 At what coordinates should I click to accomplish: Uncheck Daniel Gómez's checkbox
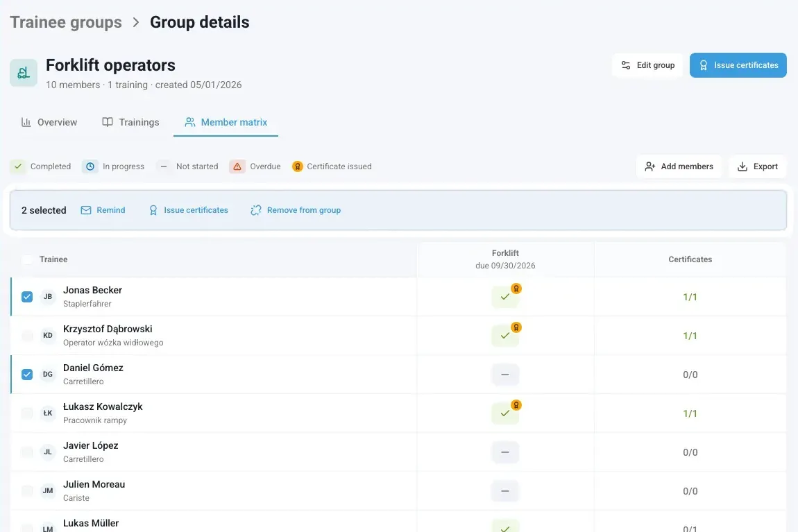[x=27, y=375]
